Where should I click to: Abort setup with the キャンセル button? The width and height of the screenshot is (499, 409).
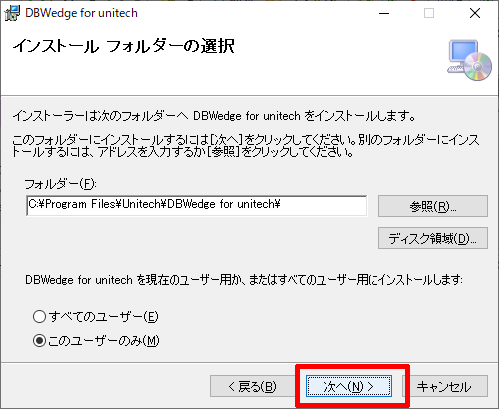[x=445, y=386]
